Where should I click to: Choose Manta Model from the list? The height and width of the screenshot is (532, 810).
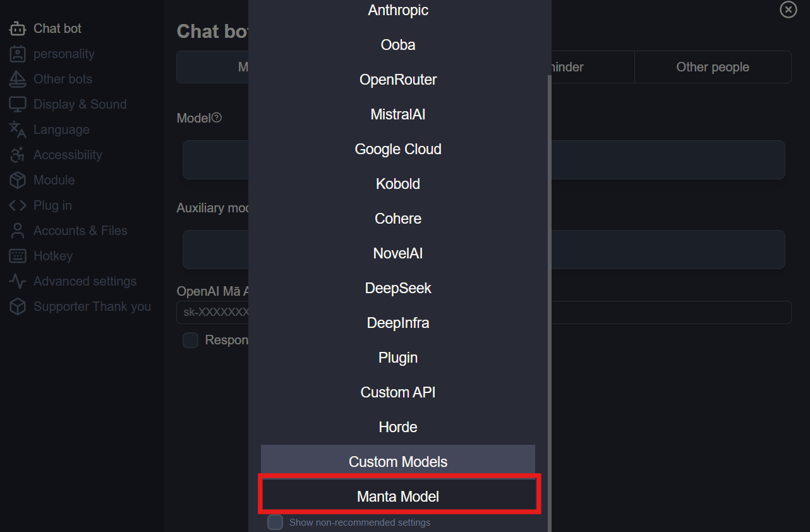398,497
